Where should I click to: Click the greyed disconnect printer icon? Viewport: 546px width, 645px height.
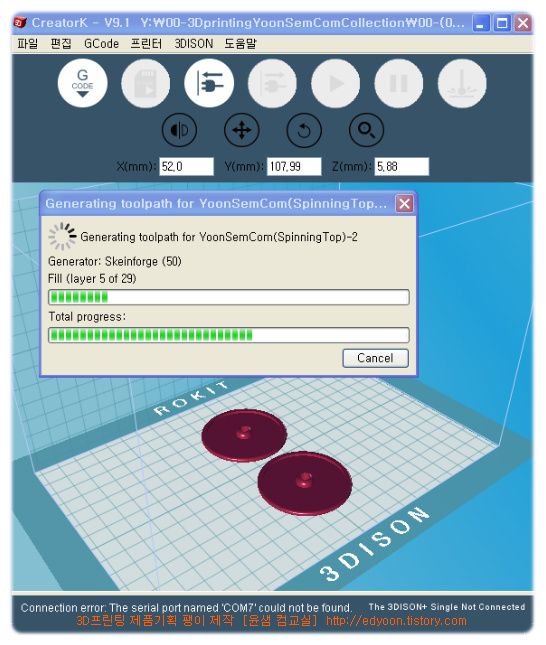pos(272,83)
